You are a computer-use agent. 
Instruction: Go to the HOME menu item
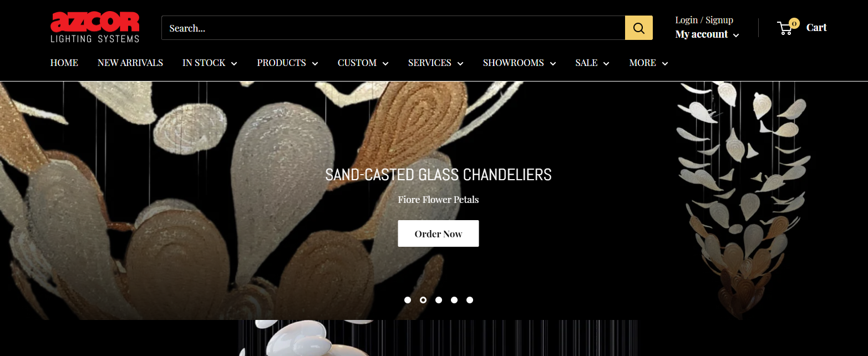coord(64,63)
